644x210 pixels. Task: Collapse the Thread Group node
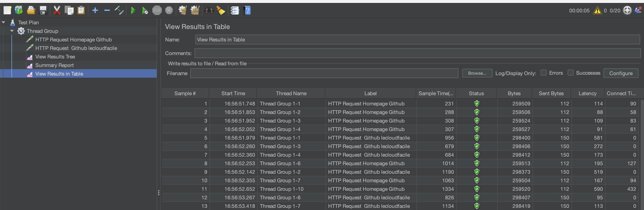[12, 31]
